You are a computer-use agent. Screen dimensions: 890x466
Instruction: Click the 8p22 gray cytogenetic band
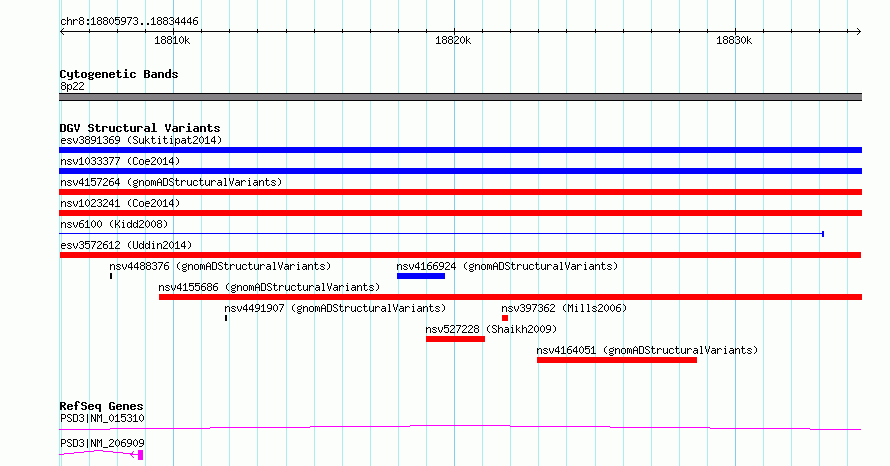tap(460, 97)
